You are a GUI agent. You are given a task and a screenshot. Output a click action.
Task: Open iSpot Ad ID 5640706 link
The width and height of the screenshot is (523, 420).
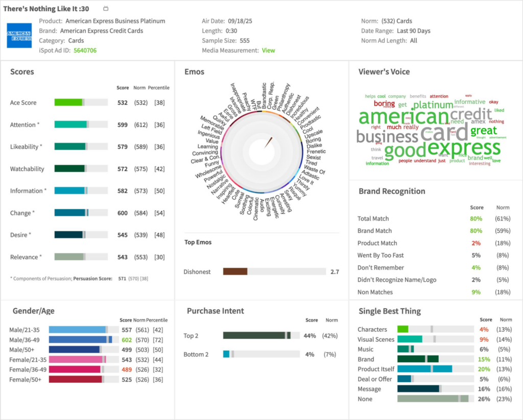click(85, 51)
